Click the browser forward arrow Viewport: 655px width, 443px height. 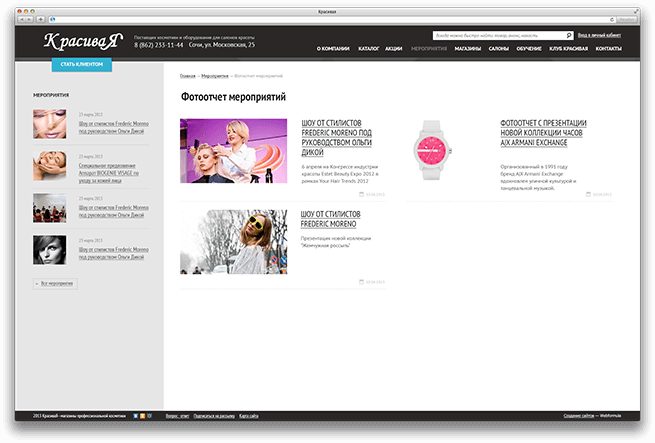(x=30, y=19)
